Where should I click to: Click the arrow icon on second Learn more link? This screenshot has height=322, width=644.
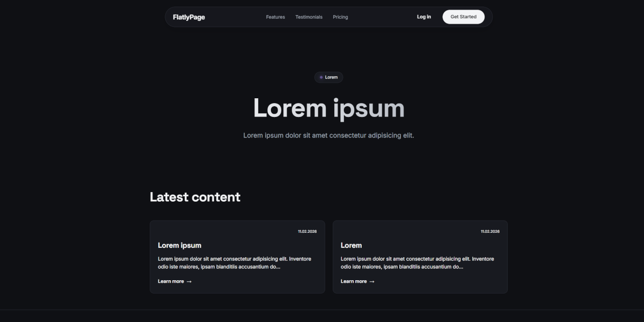click(x=371, y=281)
